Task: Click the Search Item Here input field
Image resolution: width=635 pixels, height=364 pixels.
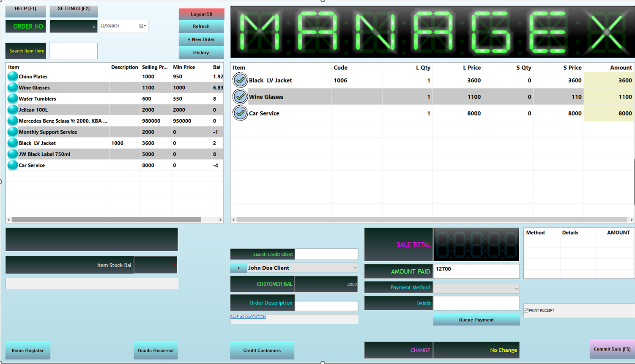Action: [74, 51]
